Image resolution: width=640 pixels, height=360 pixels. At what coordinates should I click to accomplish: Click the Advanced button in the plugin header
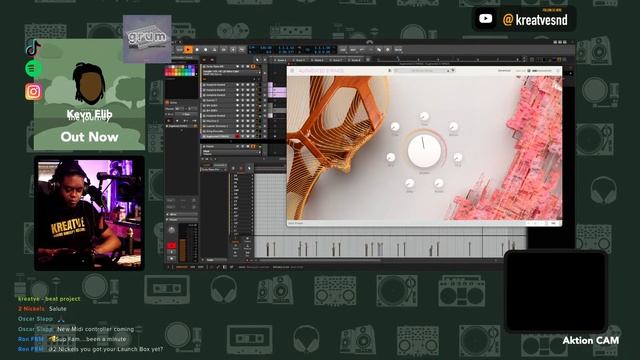click(504, 71)
